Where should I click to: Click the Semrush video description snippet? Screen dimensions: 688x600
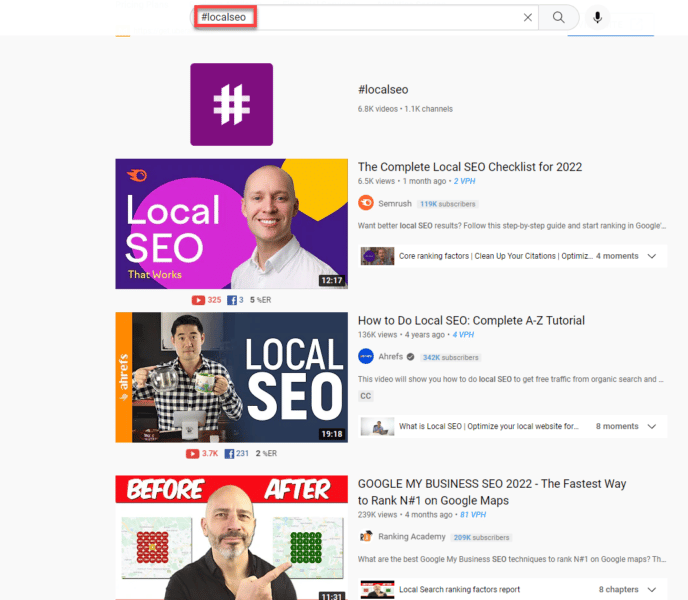[512, 226]
